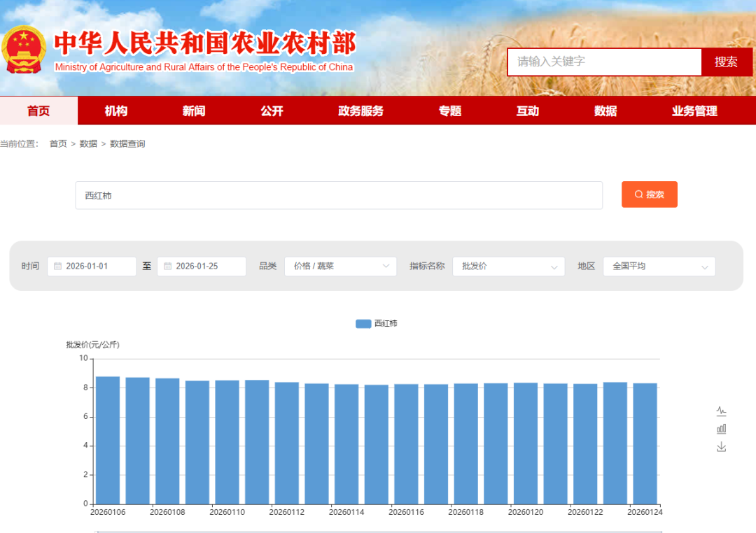Follow the 数据 breadcrumb link
756x533 pixels.
88,143
